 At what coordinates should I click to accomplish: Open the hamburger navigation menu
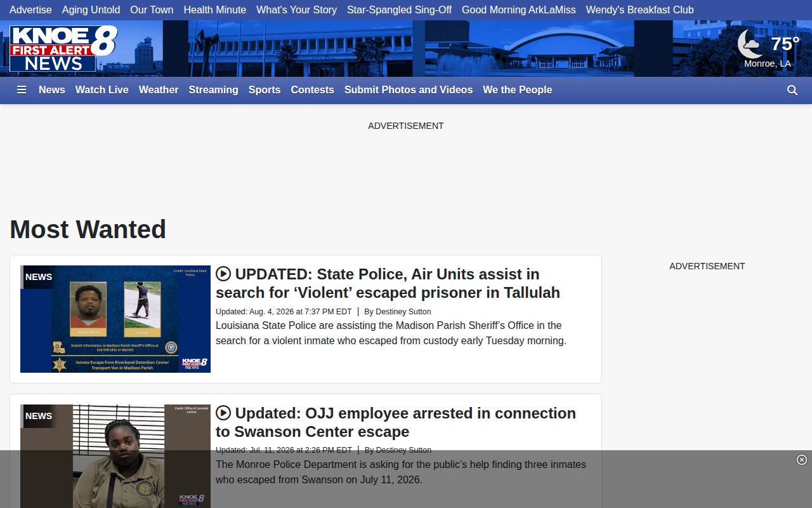[x=22, y=90]
